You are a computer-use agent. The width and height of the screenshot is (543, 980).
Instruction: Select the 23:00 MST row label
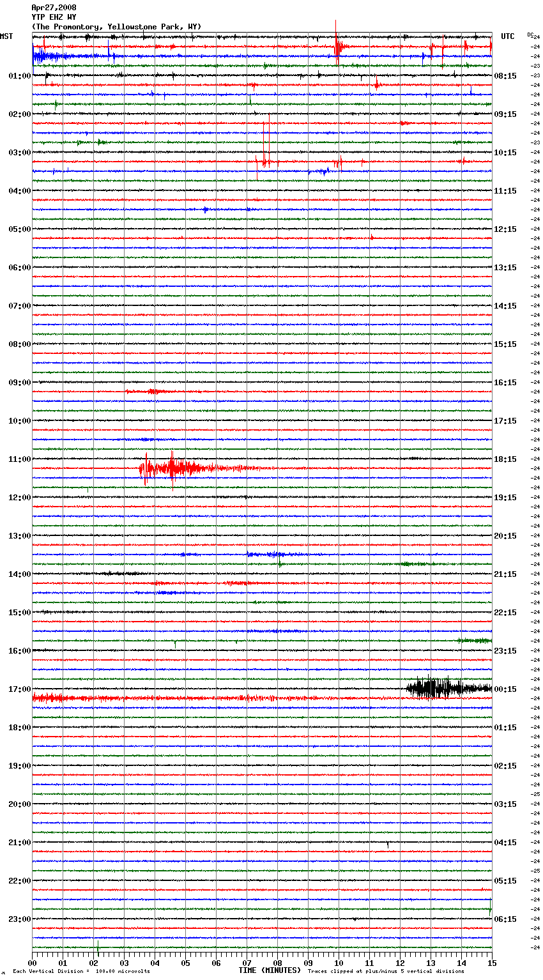(x=20, y=919)
